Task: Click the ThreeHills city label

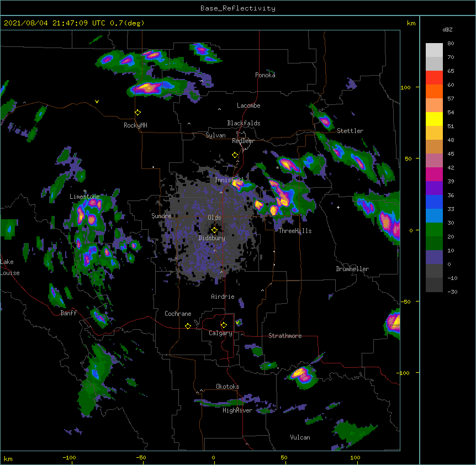Action: [x=295, y=231]
